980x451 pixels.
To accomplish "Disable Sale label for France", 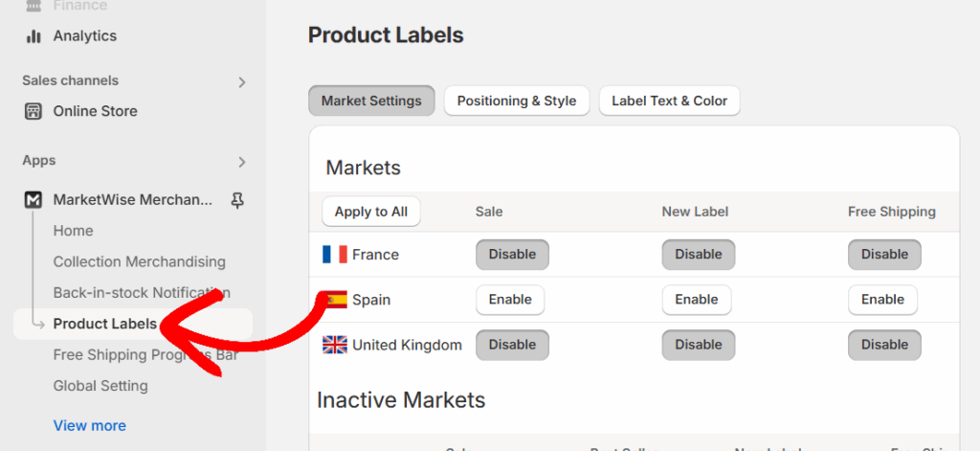I will pyautogui.click(x=512, y=255).
